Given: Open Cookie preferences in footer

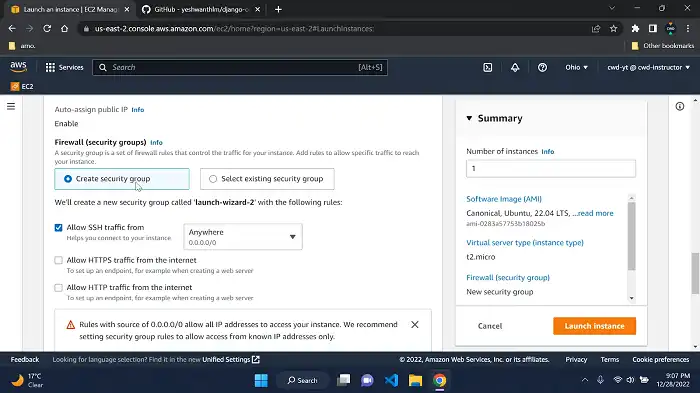Looking at the screenshot, I should click(661, 360).
